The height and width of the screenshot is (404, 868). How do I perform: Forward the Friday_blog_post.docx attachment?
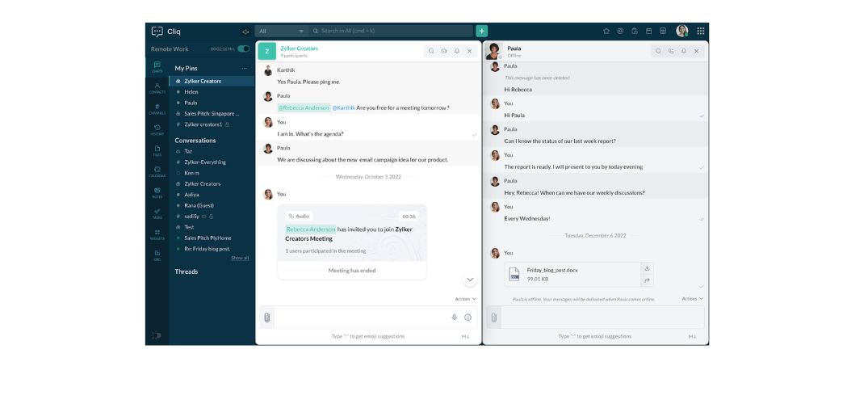(x=647, y=280)
